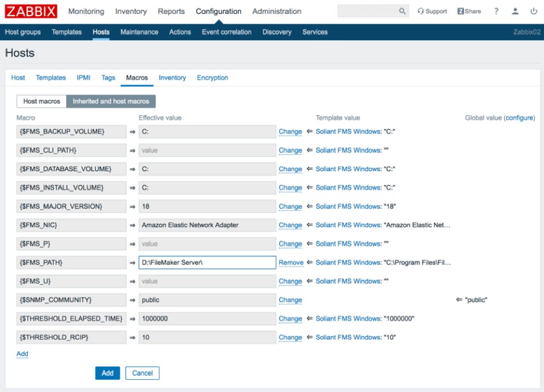Screen dimensions: 544x392
Task: Change the {$FMS_P} macro value
Action: (290, 244)
